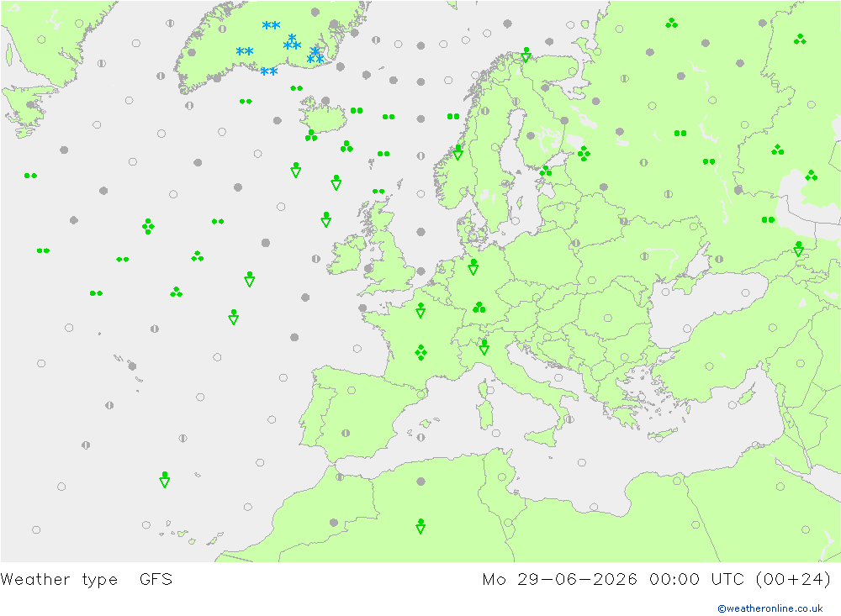This screenshot has width=841, height=616.
Task: Select the grey overcast dot over Morocco
Action: [x=334, y=522]
